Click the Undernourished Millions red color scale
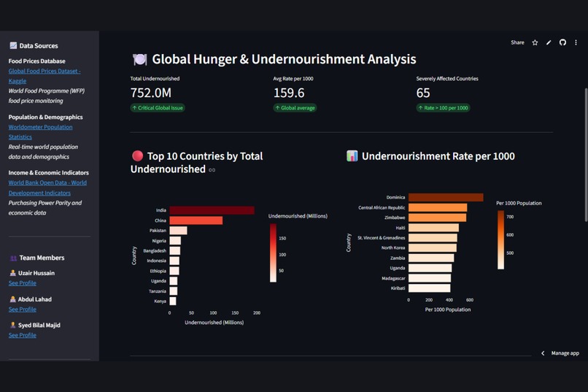This screenshot has height=392, width=588. click(273, 253)
